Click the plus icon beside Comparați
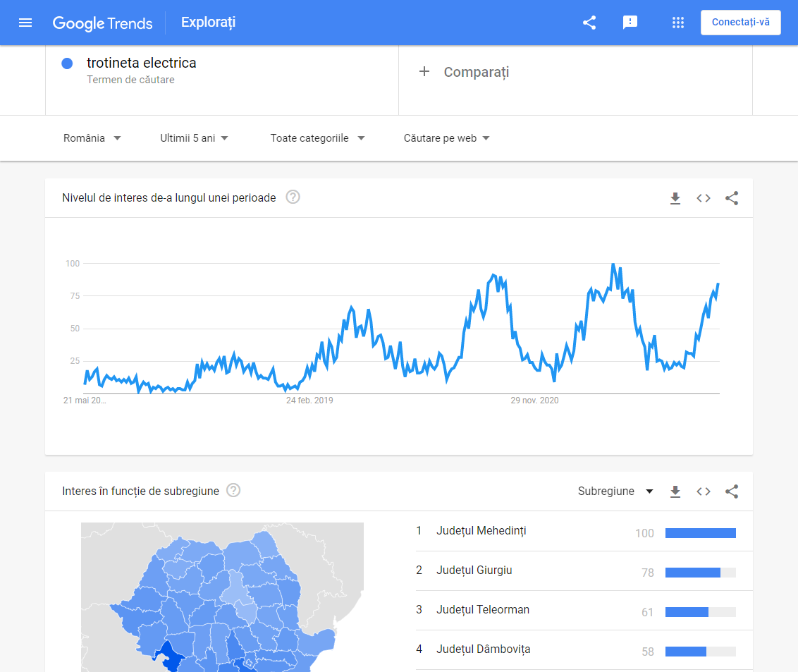Viewport: 798px width, 672px height. pos(424,71)
